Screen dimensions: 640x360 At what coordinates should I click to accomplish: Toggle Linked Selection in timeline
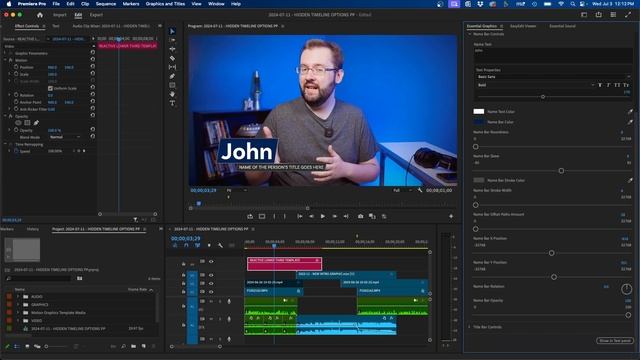tap(198, 245)
